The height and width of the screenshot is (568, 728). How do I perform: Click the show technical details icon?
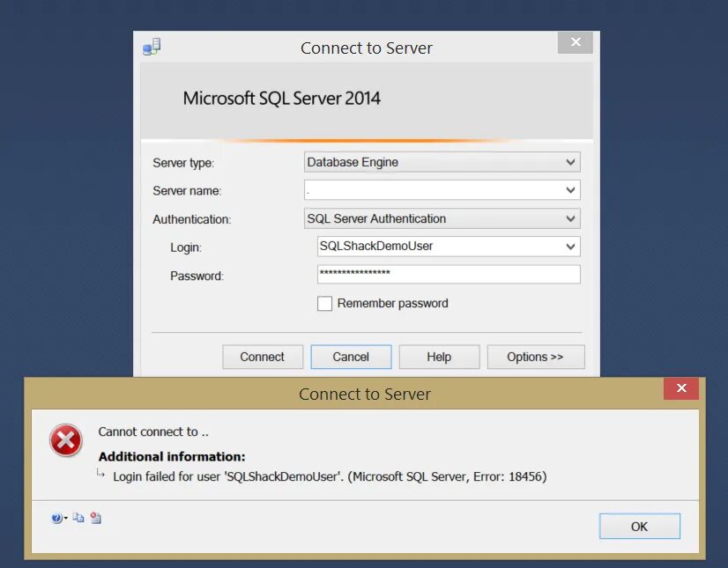click(x=96, y=518)
